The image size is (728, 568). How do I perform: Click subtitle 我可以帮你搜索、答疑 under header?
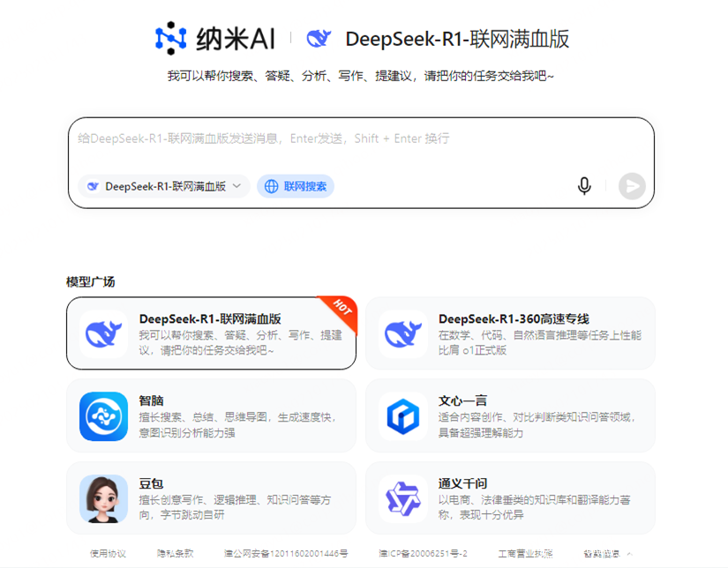coord(361,76)
